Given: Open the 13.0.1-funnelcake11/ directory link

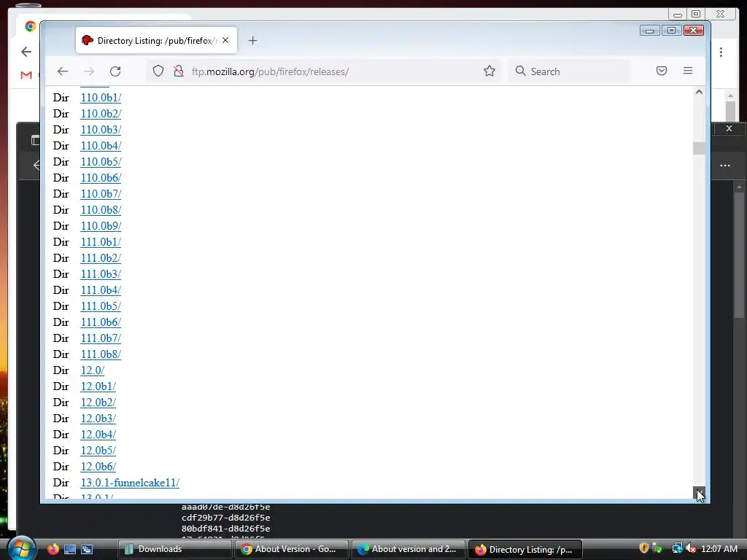Looking at the screenshot, I should [x=130, y=483].
